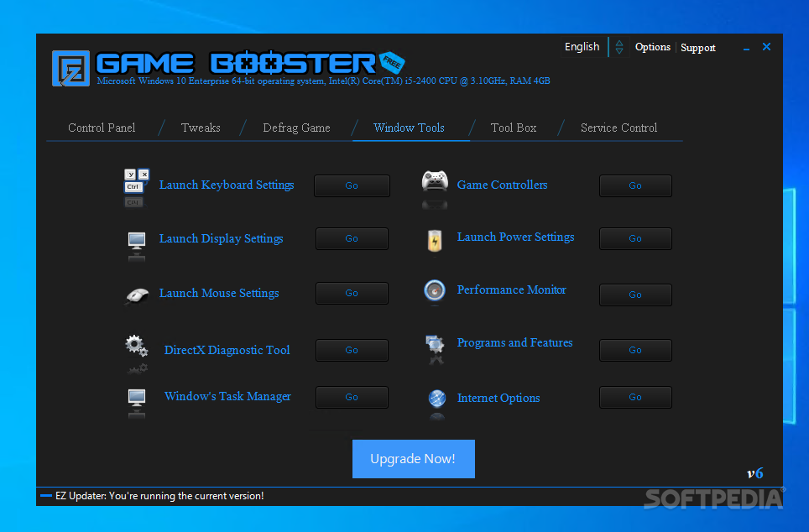Click the Programs and Features label
The height and width of the screenshot is (532, 809).
(514, 342)
